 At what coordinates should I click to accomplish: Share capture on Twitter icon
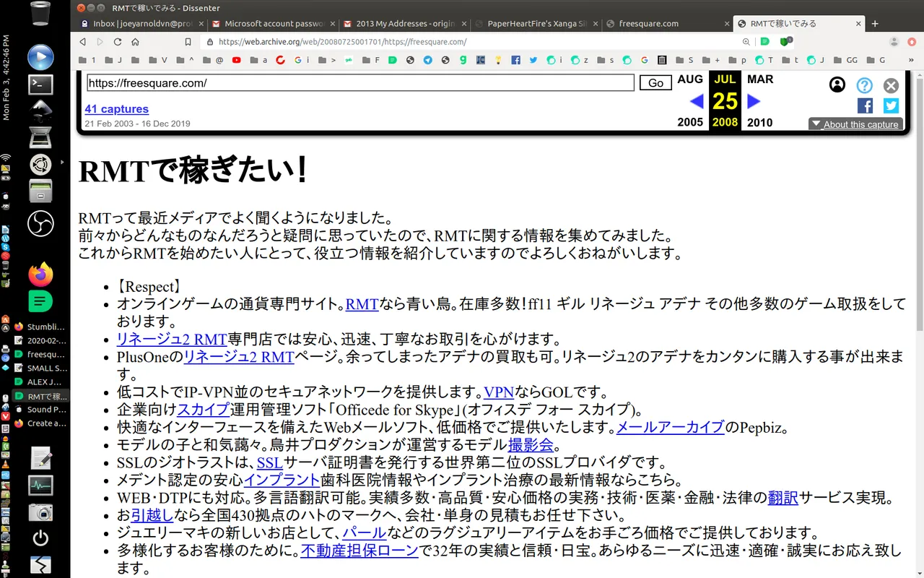point(892,105)
